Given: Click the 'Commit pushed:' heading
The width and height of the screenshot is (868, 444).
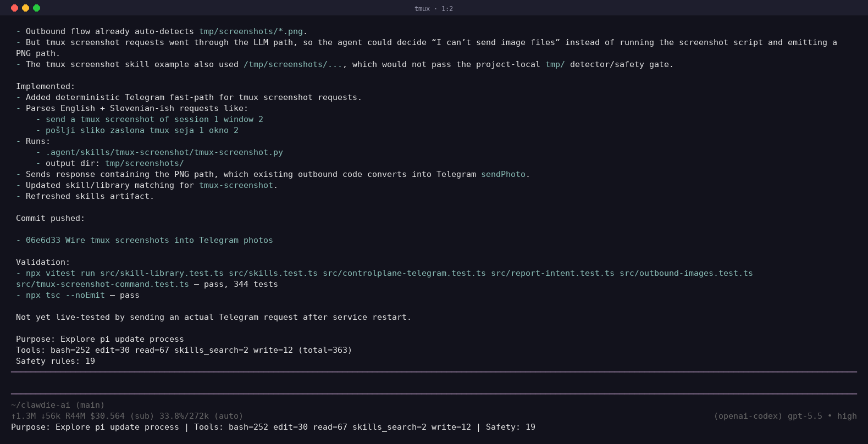Looking at the screenshot, I should pos(51,218).
